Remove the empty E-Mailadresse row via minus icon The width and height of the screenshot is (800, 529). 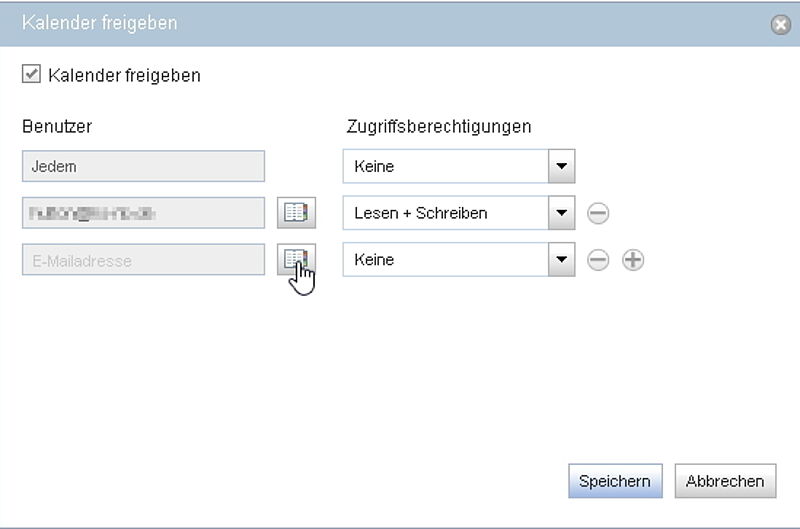pyautogui.click(x=598, y=260)
